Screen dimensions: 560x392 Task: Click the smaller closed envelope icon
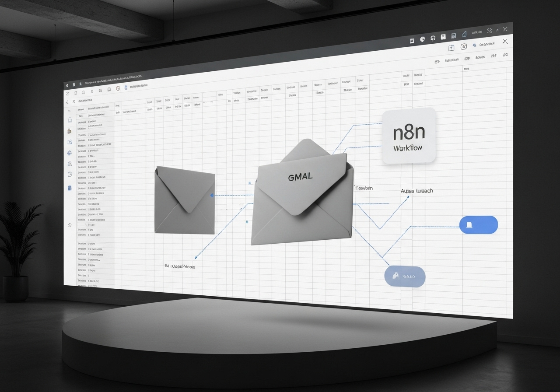coord(185,200)
